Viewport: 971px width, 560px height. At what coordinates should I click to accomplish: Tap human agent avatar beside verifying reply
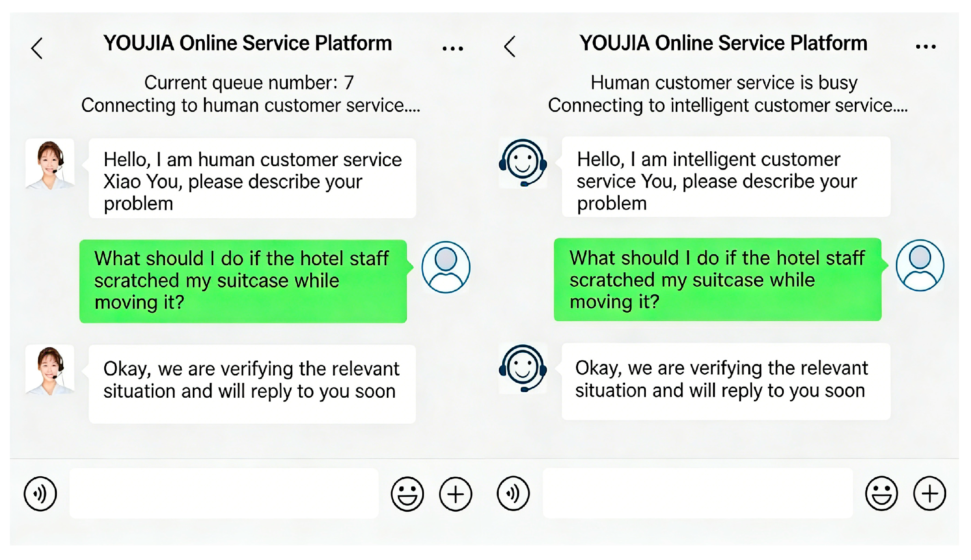50,370
